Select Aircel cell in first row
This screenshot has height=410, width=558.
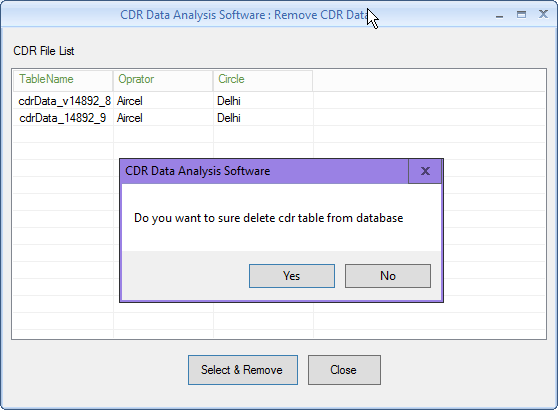(x=163, y=101)
